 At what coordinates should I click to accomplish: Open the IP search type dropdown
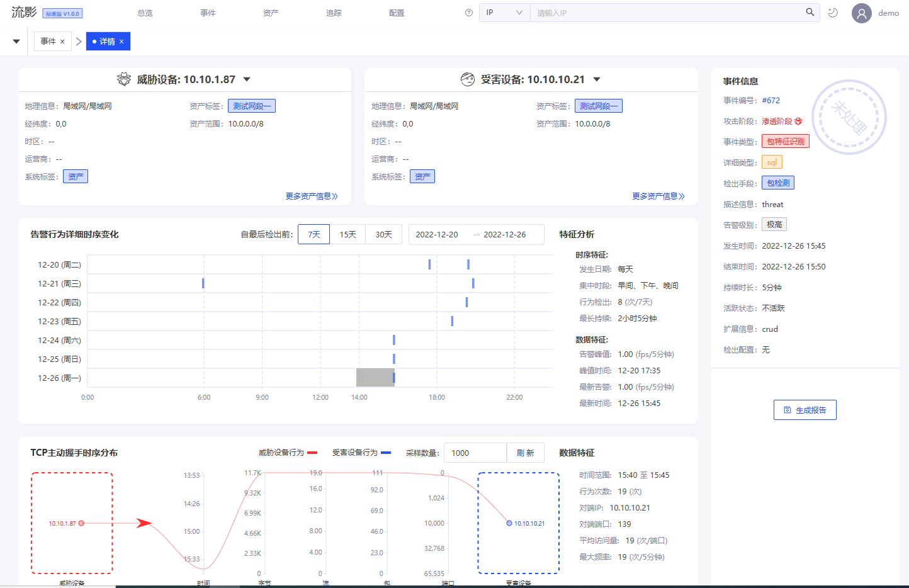pos(504,13)
